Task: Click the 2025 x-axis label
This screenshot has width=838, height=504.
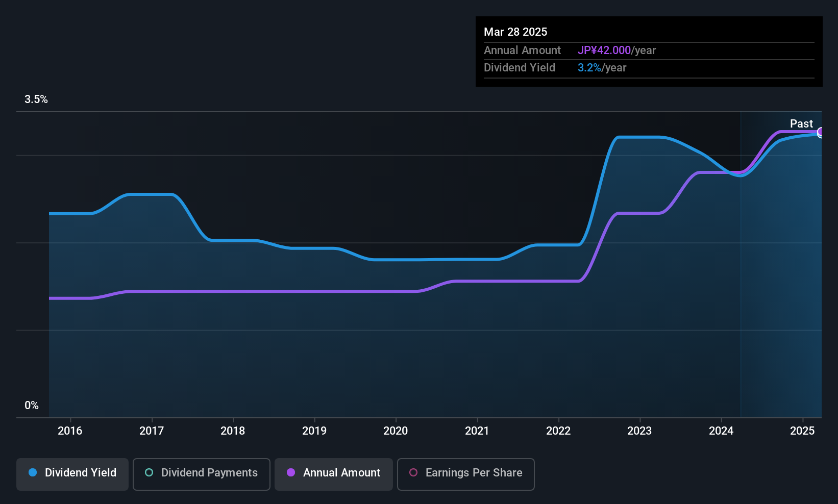Action: point(802,431)
